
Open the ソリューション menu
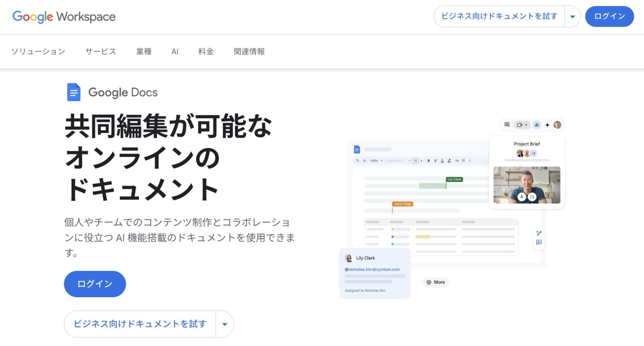tap(38, 51)
